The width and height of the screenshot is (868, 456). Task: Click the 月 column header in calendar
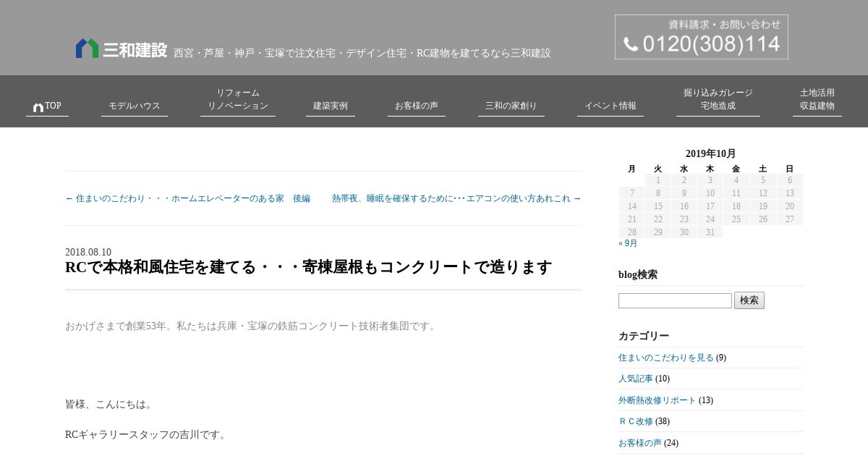(631, 169)
